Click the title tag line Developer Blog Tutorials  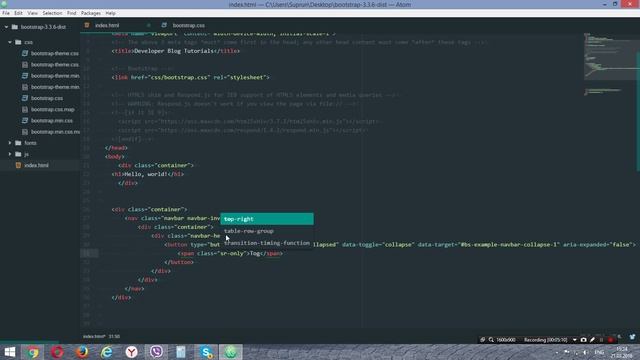(x=176, y=51)
